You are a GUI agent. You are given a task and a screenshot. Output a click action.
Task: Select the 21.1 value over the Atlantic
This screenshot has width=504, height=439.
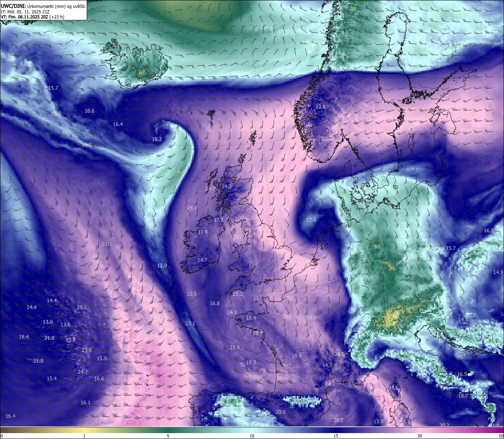click(x=106, y=244)
